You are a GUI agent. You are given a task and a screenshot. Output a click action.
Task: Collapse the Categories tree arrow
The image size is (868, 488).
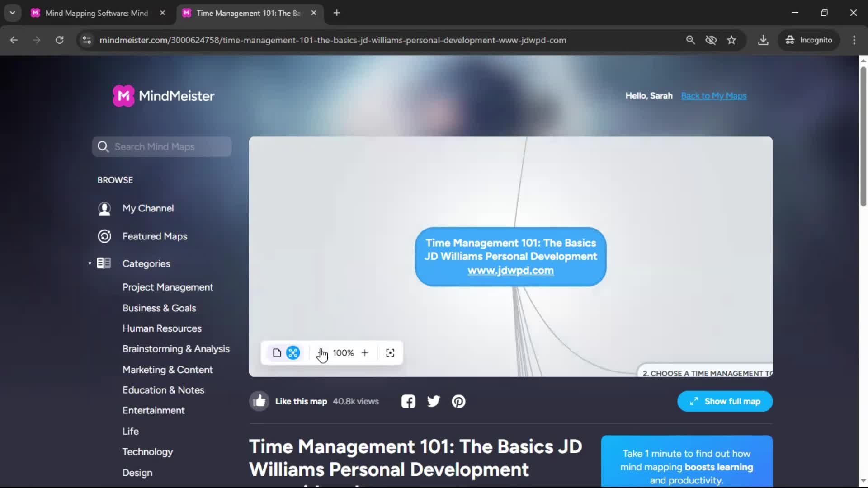[90, 263]
